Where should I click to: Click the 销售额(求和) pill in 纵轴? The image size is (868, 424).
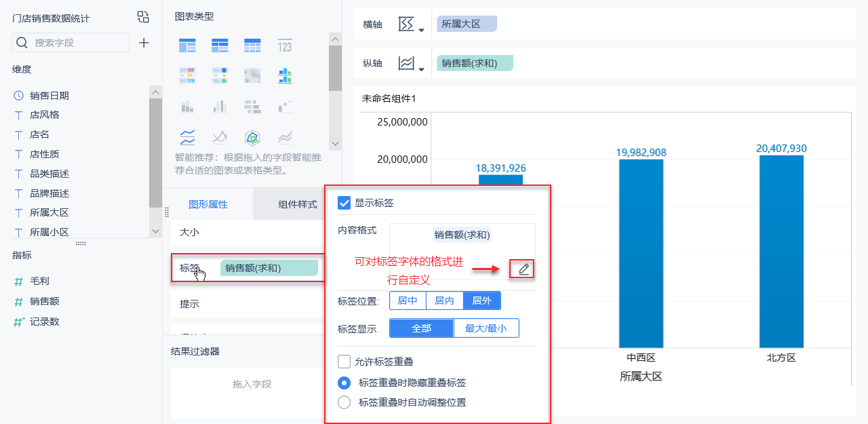click(475, 63)
